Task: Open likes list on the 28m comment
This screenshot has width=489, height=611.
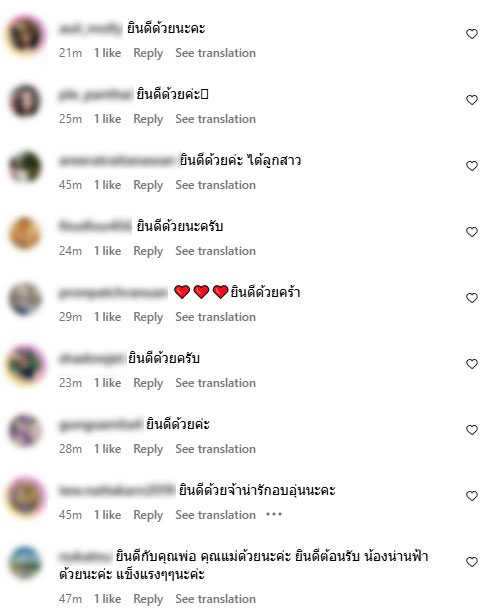Action: [108, 449]
